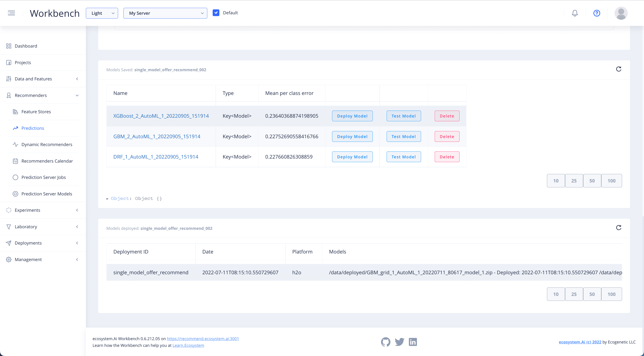Deploy Model for XGBoost_2_AutoML row
The image size is (644, 356).
tap(352, 116)
